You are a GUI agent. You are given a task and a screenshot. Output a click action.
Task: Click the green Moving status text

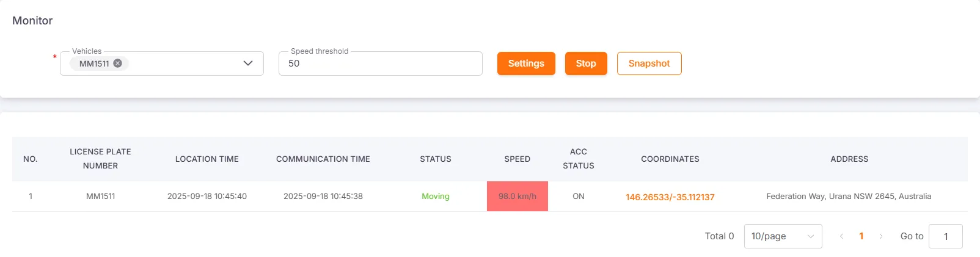tap(435, 197)
